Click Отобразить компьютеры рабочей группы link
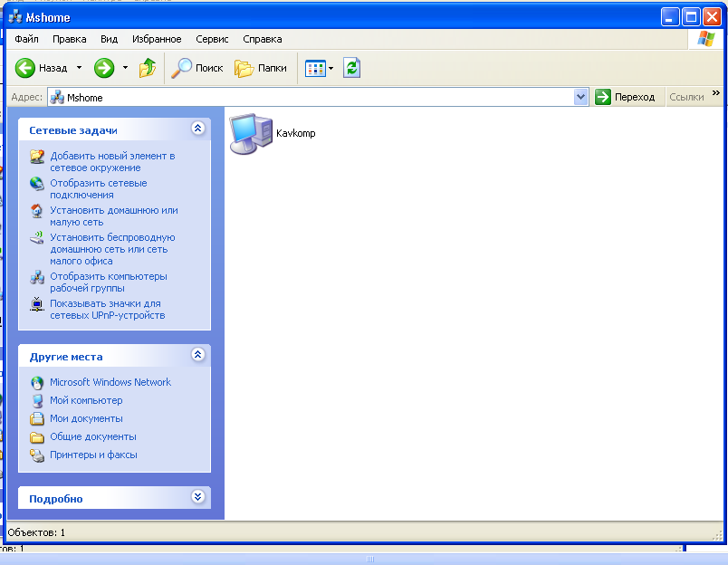 pyautogui.click(x=109, y=282)
